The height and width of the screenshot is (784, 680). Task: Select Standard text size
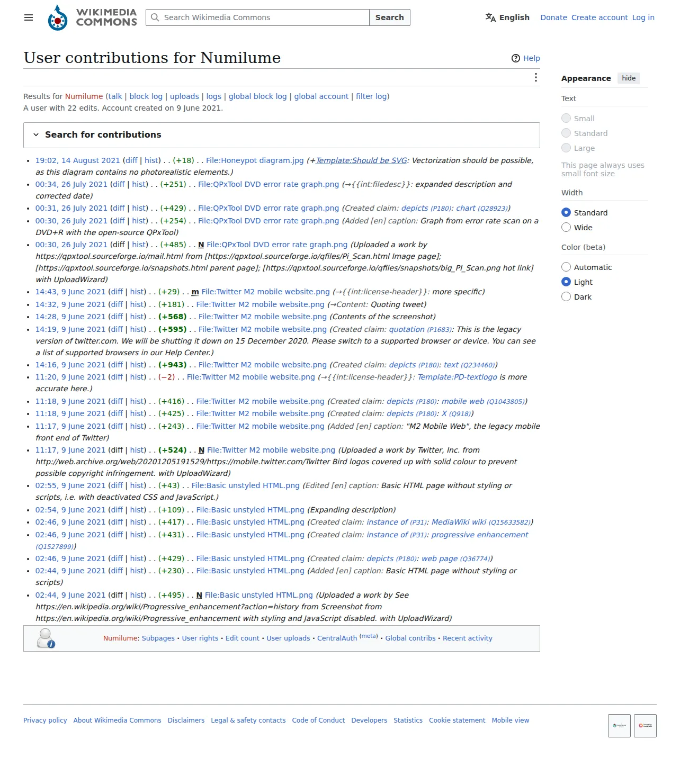tap(566, 133)
